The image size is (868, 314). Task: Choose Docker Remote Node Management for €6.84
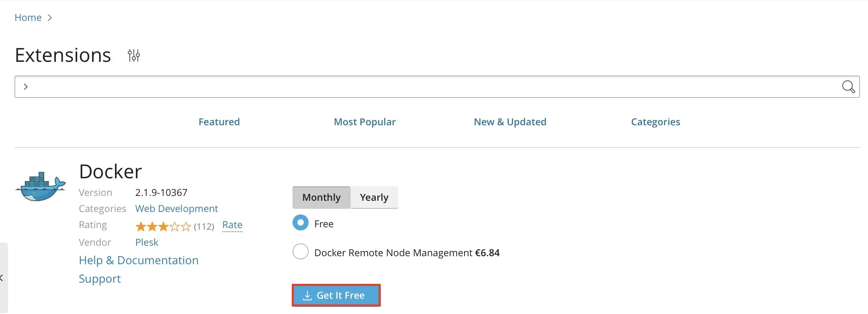click(300, 252)
